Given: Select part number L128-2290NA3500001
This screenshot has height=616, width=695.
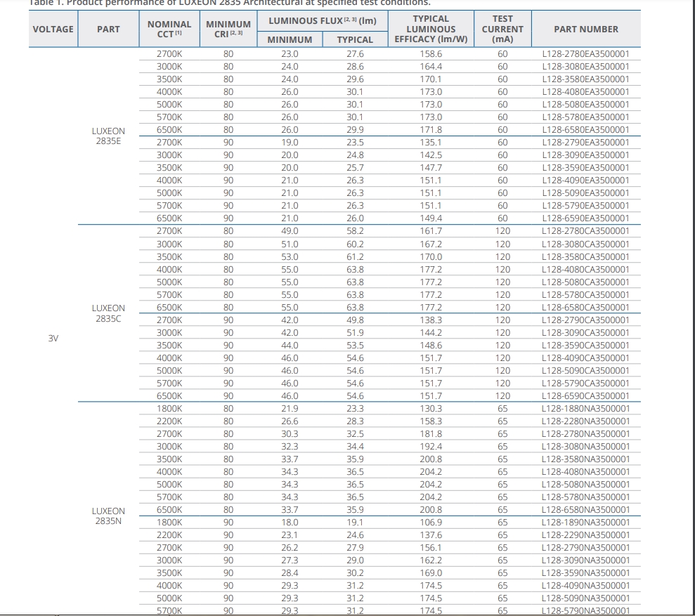Looking at the screenshot, I should (586, 535).
